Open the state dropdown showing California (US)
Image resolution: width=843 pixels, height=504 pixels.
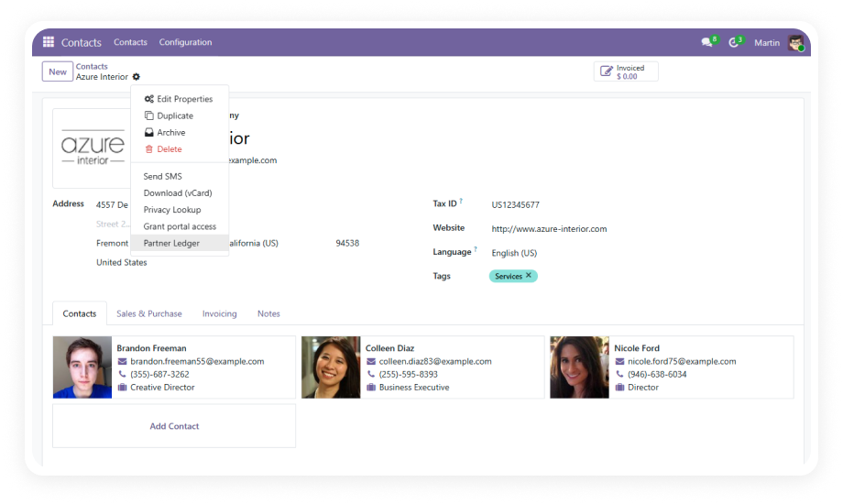click(254, 243)
